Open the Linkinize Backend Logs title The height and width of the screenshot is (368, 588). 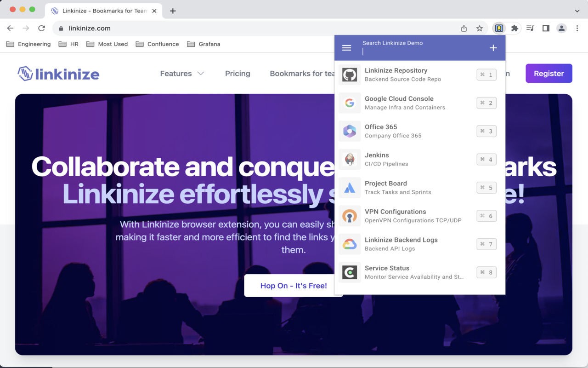click(x=401, y=240)
